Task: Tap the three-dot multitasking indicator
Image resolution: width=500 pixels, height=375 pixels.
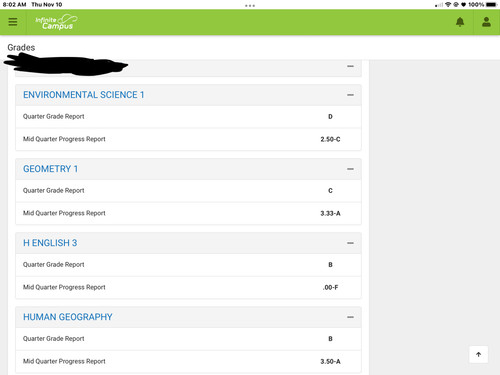Action: (250, 6)
